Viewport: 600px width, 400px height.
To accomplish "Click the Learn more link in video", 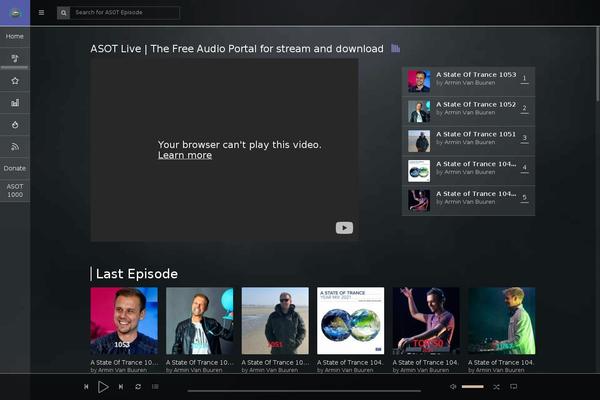I will pos(185,155).
